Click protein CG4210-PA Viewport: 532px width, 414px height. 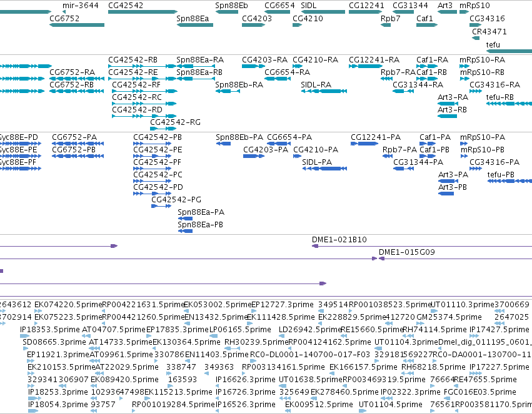point(297,156)
